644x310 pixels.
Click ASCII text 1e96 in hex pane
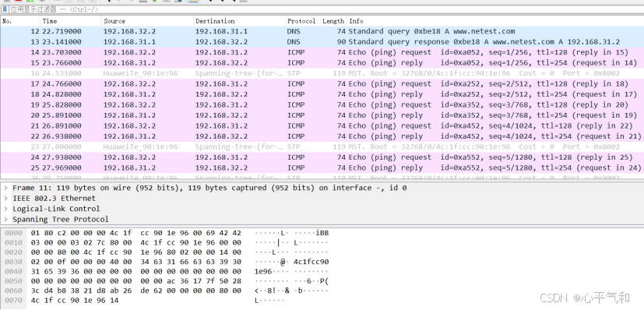tap(263, 271)
